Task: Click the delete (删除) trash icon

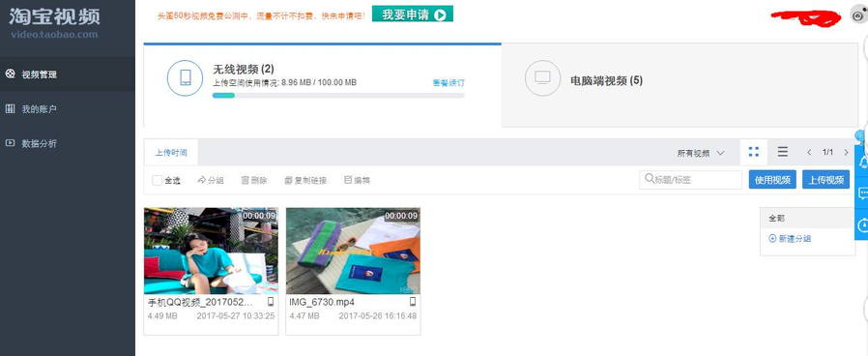Action: point(246,180)
